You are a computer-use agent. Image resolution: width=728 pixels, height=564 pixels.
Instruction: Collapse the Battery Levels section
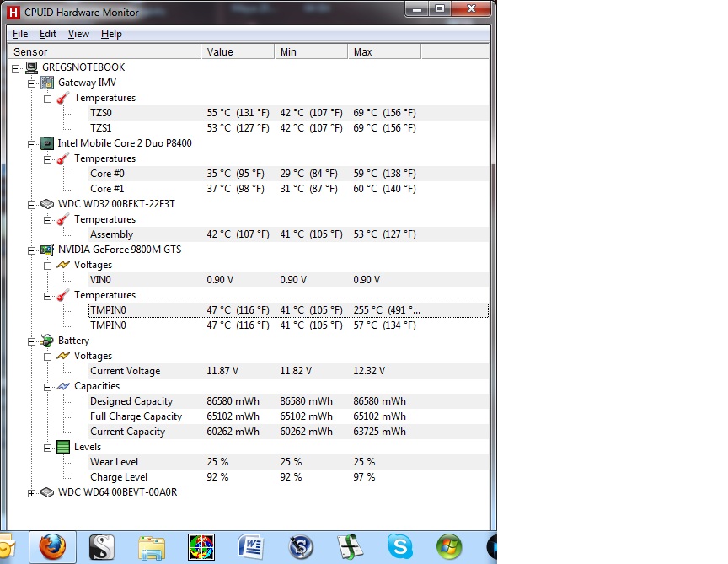point(47,448)
